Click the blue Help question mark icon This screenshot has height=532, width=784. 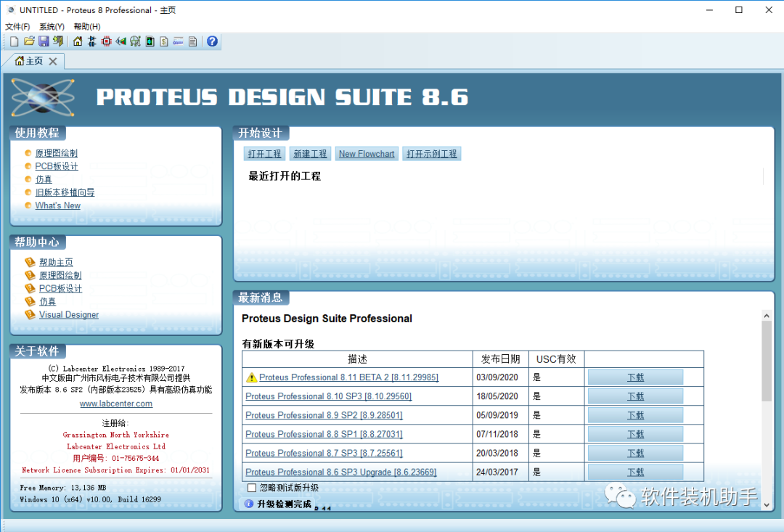(x=212, y=41)
